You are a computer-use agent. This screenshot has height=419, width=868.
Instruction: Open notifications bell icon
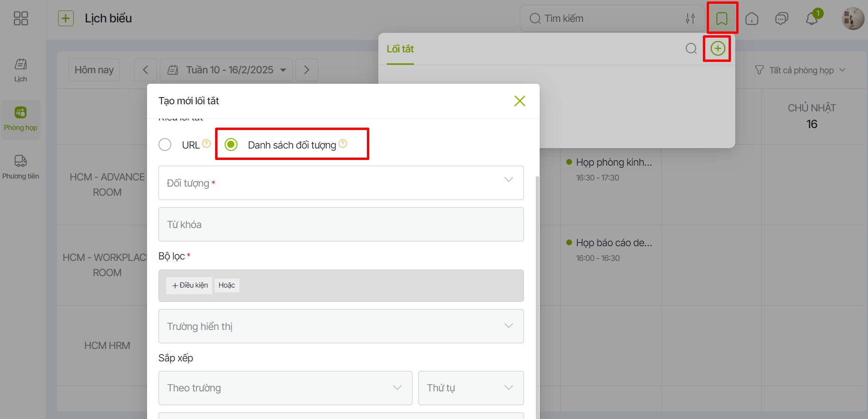pos(812,19)
